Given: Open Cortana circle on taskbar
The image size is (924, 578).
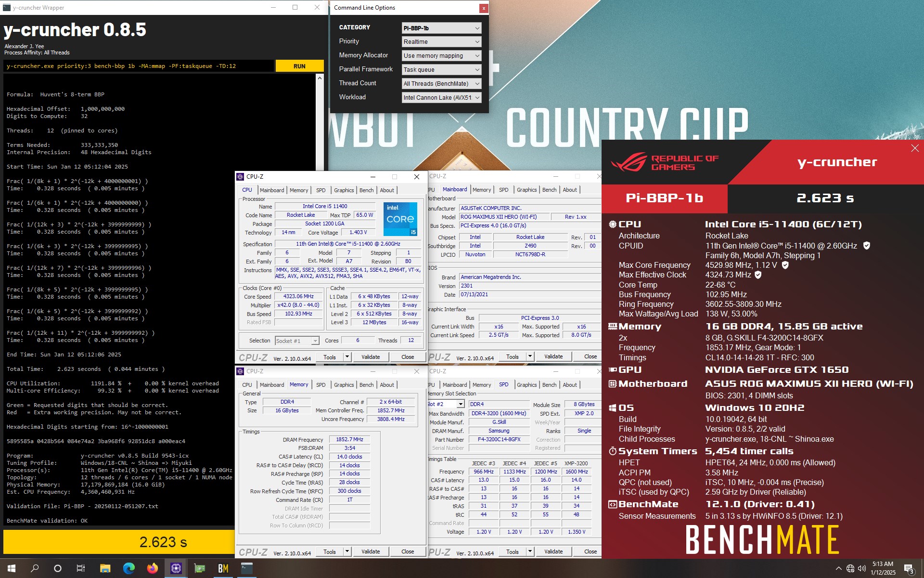Looking at the screenshot, I should click(x=58, y=568).
